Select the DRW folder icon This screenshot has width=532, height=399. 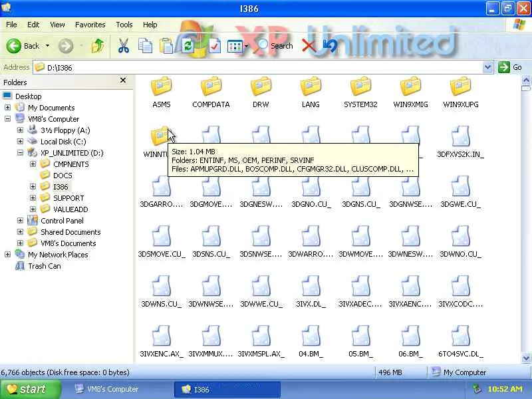click(261, 86)
